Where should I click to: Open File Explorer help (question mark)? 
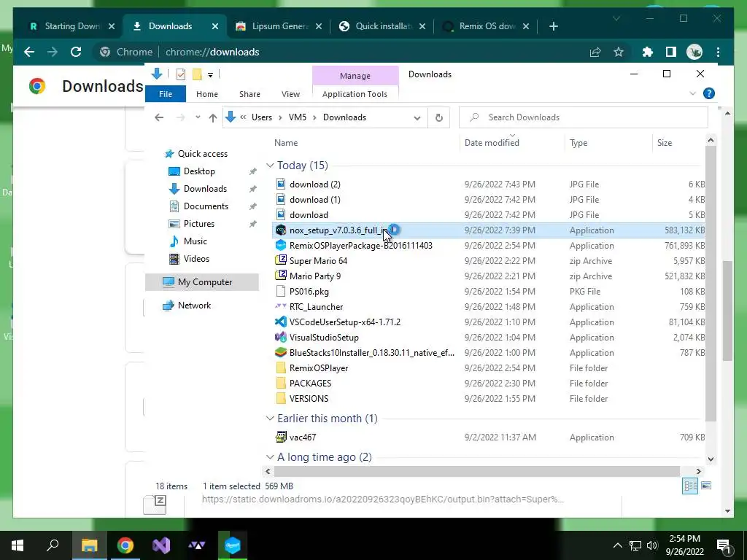[708, 94]
